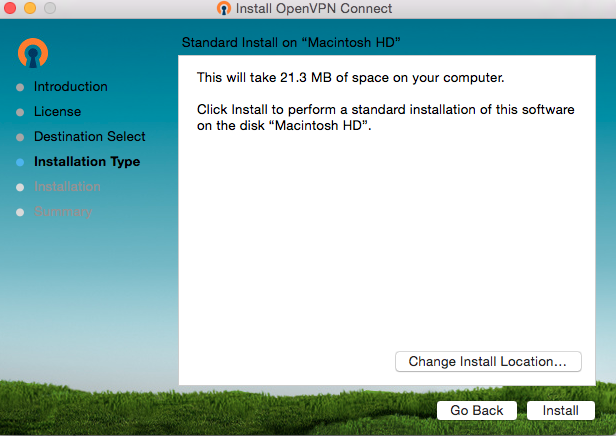This screenshot has height=436, width=616.
Task: Click the text "This will take 21.3 MB"
Action: 264,77
